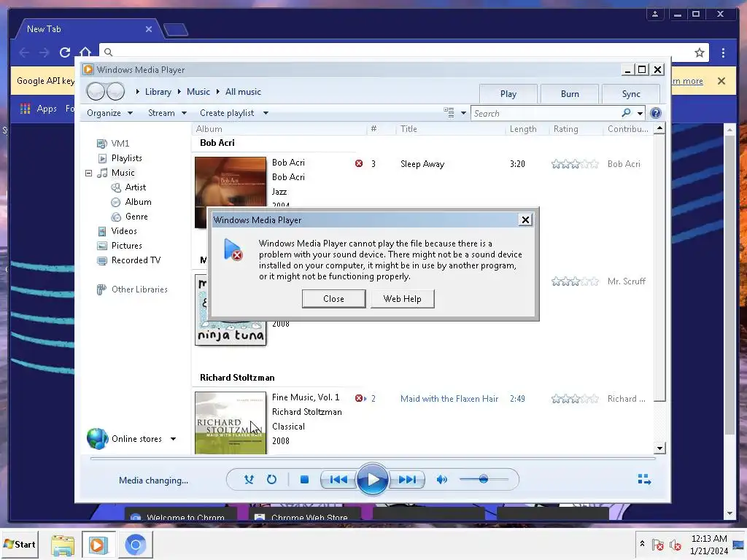The width and height of the screenshot is (747, 560).
Task: Sort by the Title column header
Action: (x=409, y=129)
